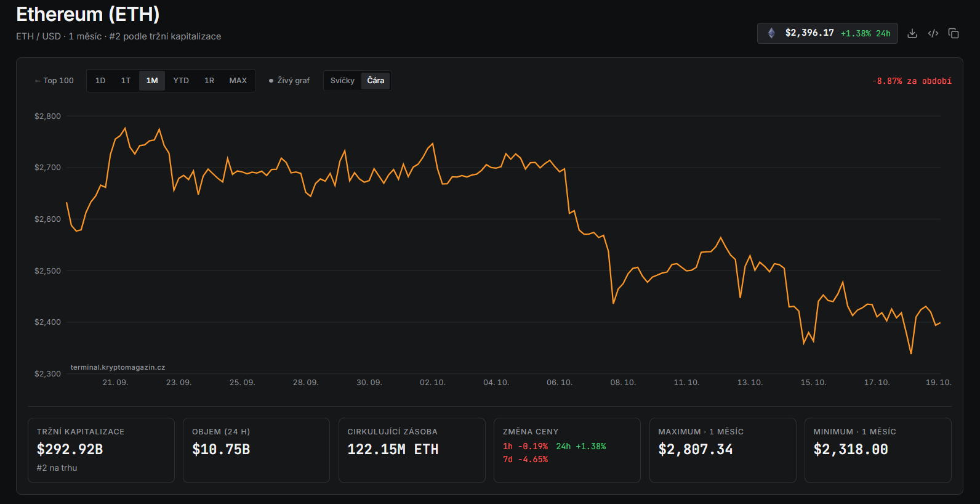Open the embed code icon
Image resolution: width=980 pixels, height=504 pixels.
tap(933, 33)
